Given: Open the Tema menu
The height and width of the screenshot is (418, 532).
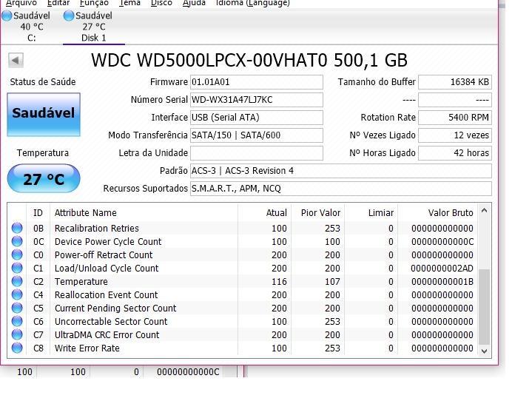Looking at the screenshot, I should pos(129,3).
